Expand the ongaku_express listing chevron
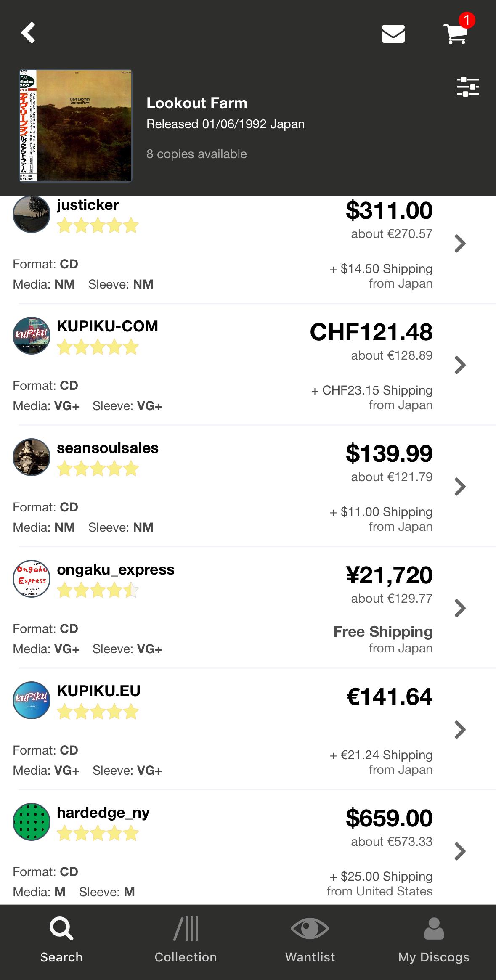 tap(460, 608)
